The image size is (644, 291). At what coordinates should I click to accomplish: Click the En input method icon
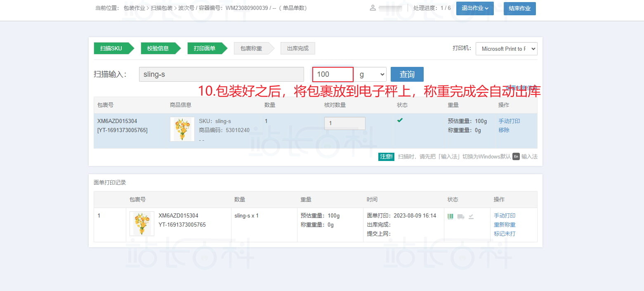click(516, 156)
